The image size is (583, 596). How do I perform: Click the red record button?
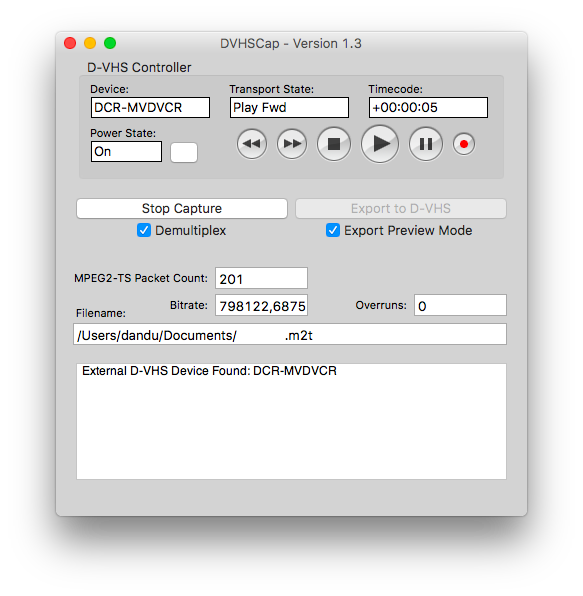pyautogui.click(x=464, y=144)
